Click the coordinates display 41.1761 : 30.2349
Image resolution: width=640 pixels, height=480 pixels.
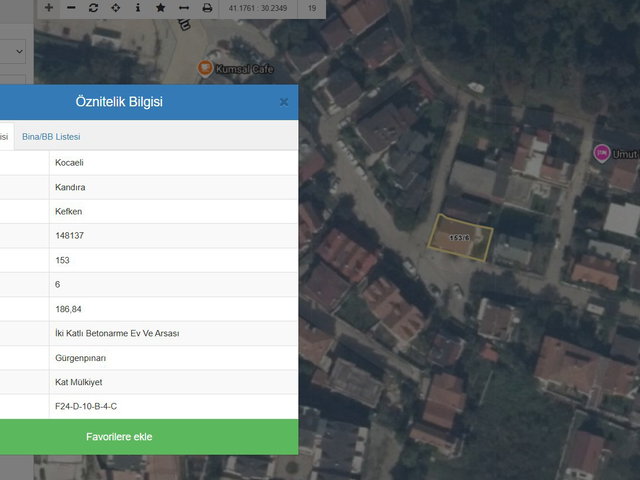(x=258, y=8)
